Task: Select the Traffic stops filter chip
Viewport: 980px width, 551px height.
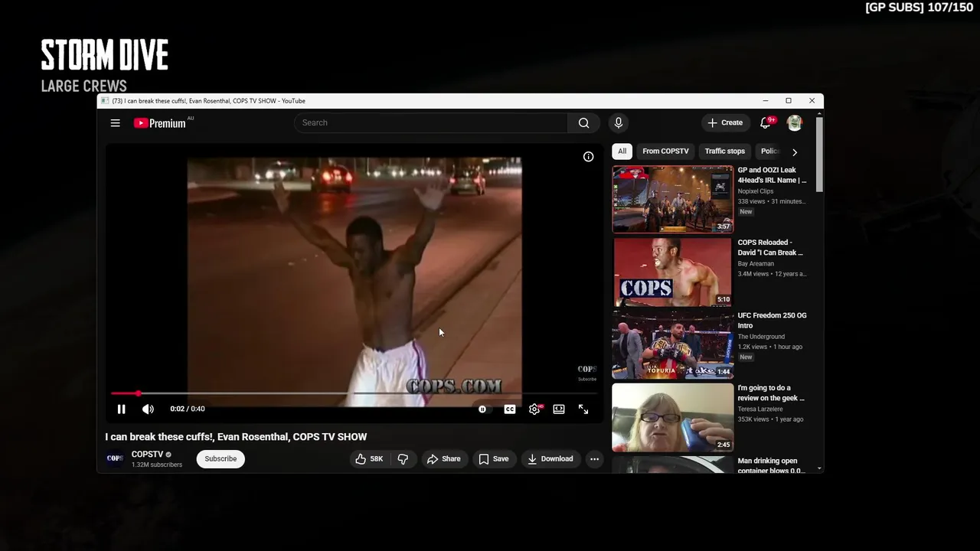Action: click(725, 152)
